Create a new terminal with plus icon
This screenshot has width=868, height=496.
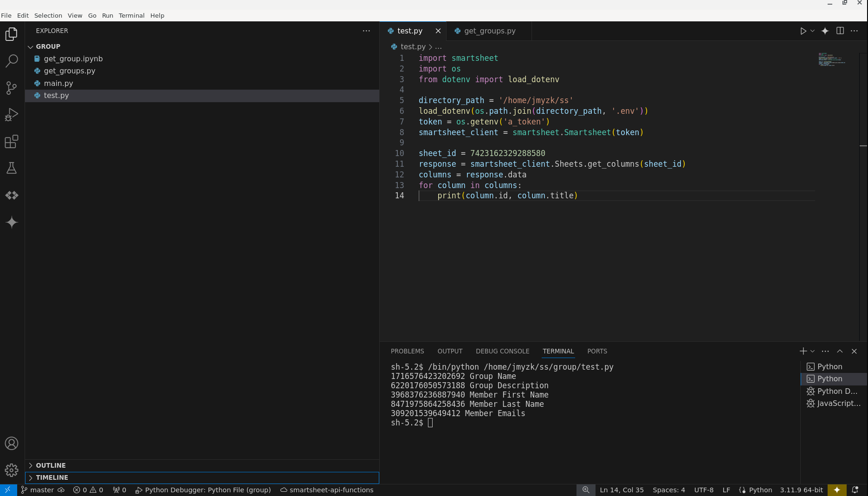click(803, 351)
